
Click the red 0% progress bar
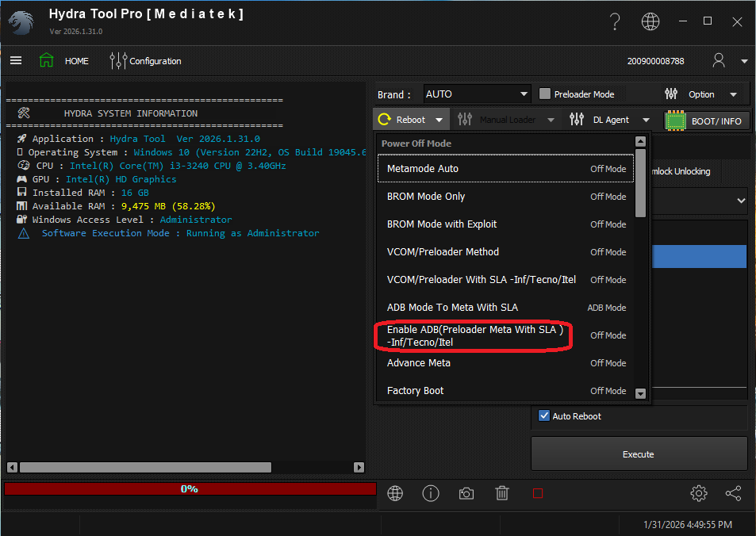point(190,488)
